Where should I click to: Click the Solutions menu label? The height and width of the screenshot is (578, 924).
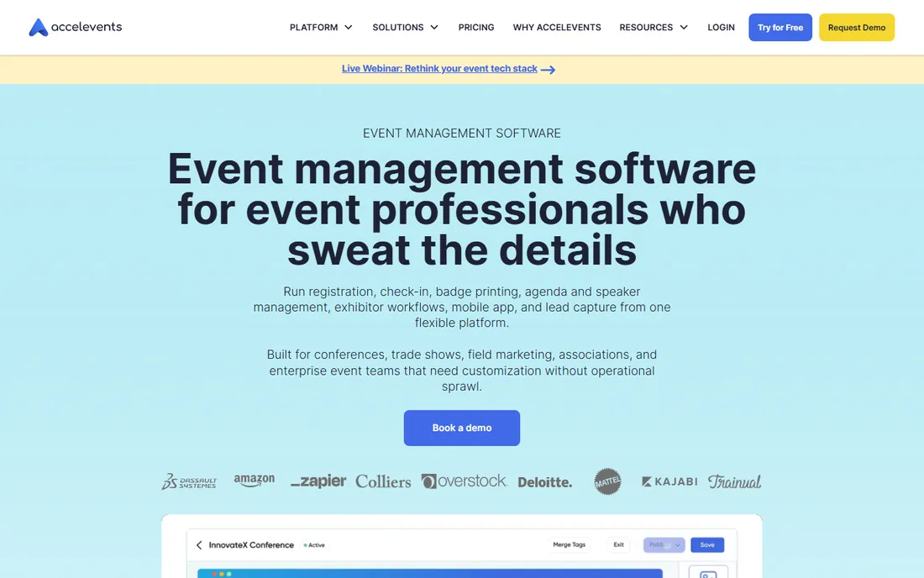(x=398, y=28)
